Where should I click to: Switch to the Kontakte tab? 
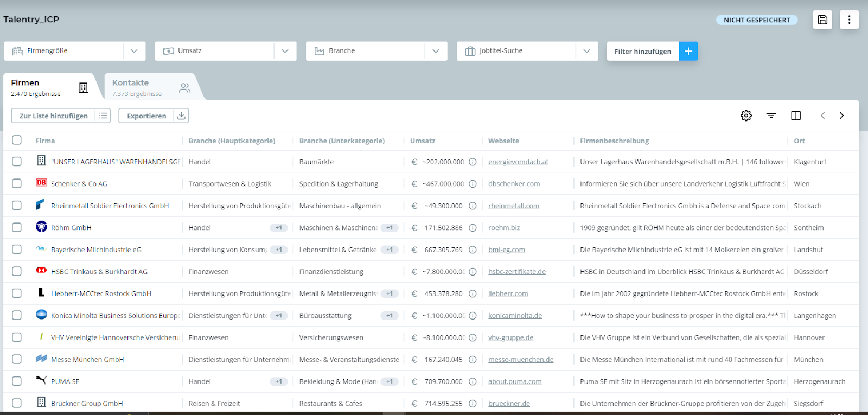coord(151,87)
